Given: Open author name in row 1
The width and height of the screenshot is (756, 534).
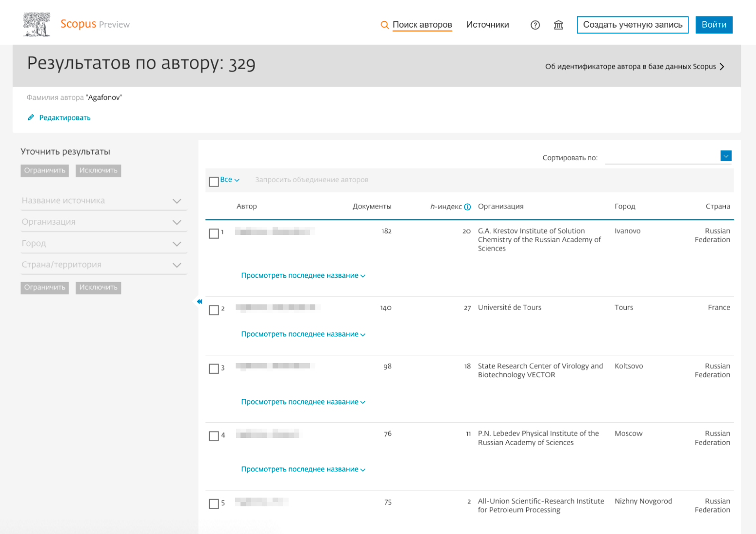Looking at the screenshot, I should (x=275, y=231).
